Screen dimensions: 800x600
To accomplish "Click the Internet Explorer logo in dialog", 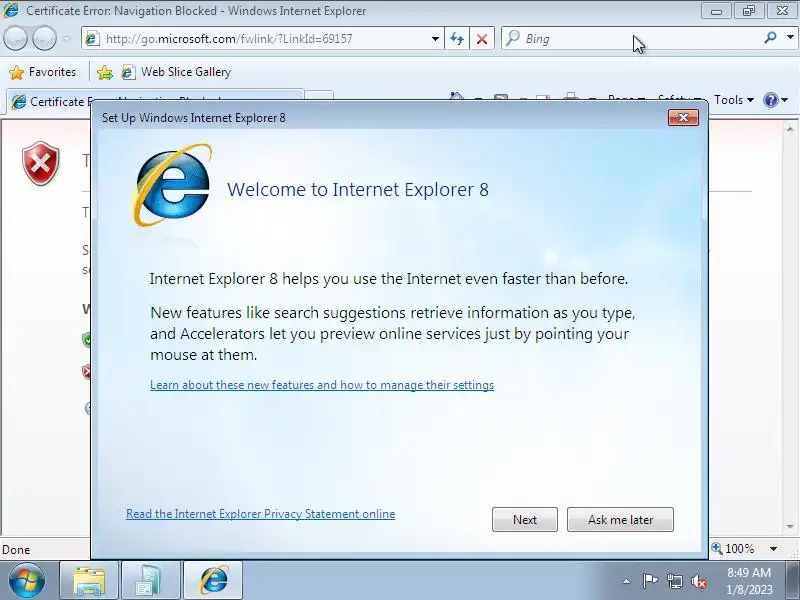I will [172, 185].
